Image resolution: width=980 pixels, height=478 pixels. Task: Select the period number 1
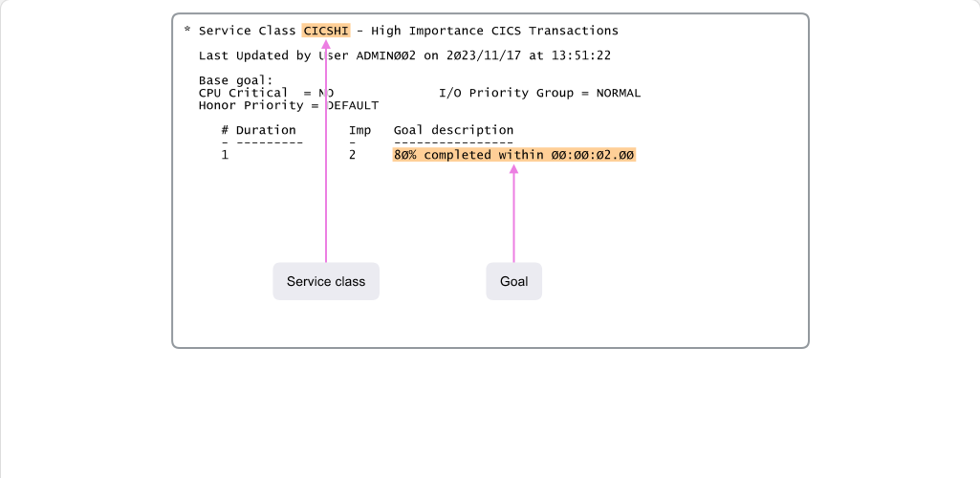225,155
